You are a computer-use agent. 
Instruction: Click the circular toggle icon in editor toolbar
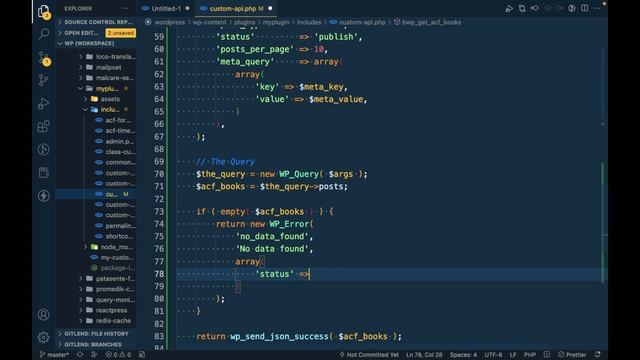tap(572, 9)
